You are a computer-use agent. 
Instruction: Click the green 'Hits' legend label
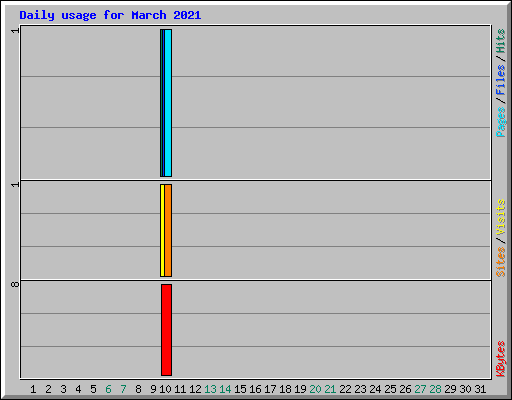pos(500,41)
